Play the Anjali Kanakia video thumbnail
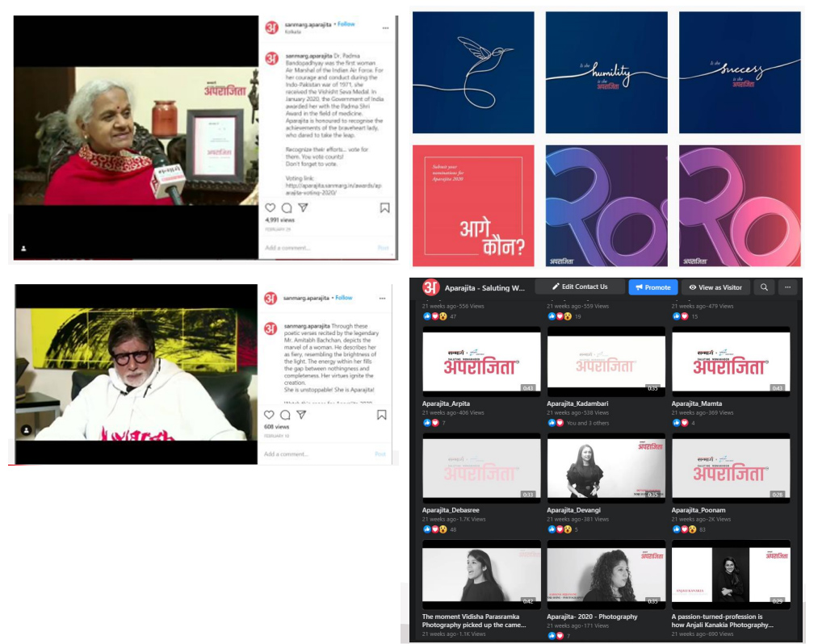This screenshot has width=818, height=644. coord(731,574)
